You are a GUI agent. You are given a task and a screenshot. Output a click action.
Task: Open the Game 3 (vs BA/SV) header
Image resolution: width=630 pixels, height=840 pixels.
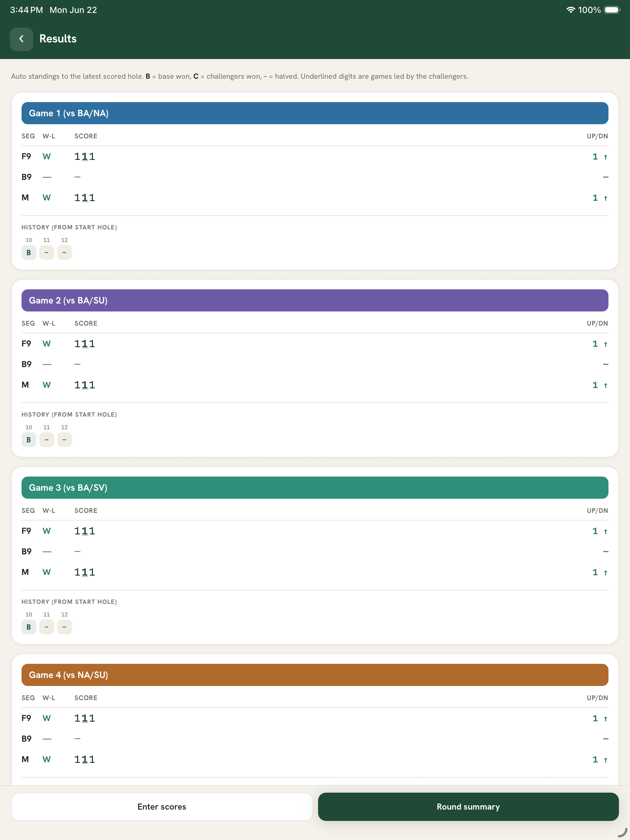[x=315, y=488]
